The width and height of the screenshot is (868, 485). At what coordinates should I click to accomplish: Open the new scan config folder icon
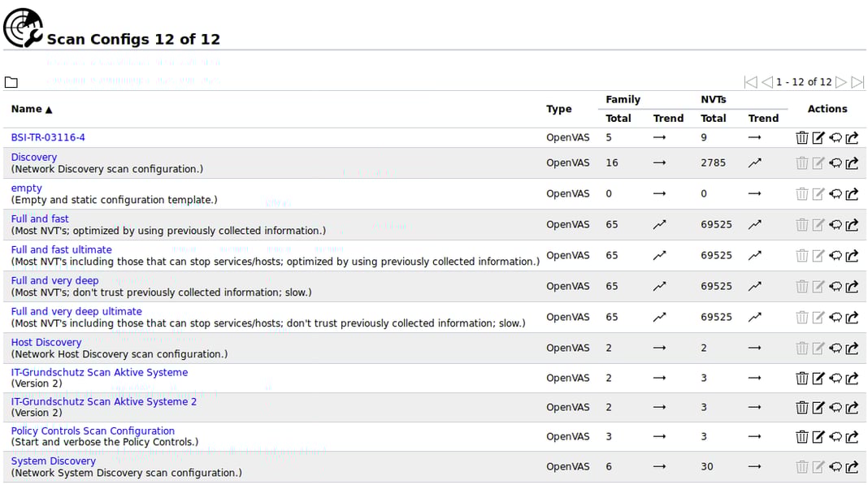point(11,81)
